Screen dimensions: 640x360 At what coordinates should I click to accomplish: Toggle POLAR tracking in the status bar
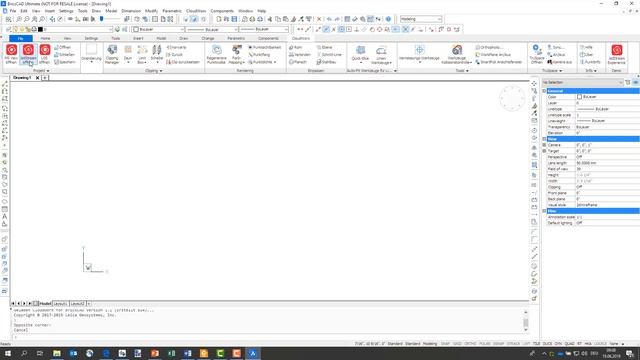tap(484, 344)
